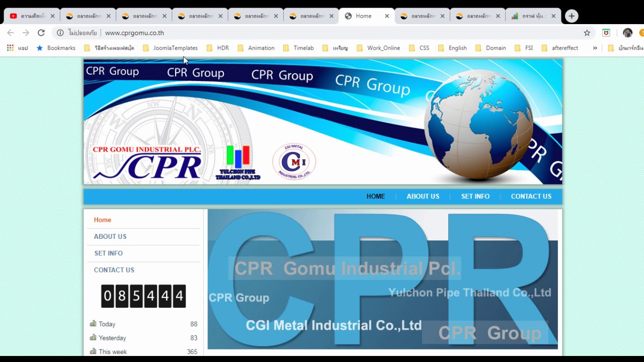Open the Apps grid shortcut in the bookmarks bar
This screenshot has height=362, width=644.
click(x=17, y=48)
